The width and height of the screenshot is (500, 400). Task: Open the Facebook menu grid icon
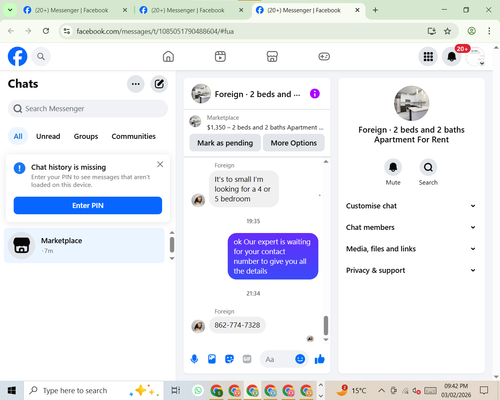coord(428,56)
